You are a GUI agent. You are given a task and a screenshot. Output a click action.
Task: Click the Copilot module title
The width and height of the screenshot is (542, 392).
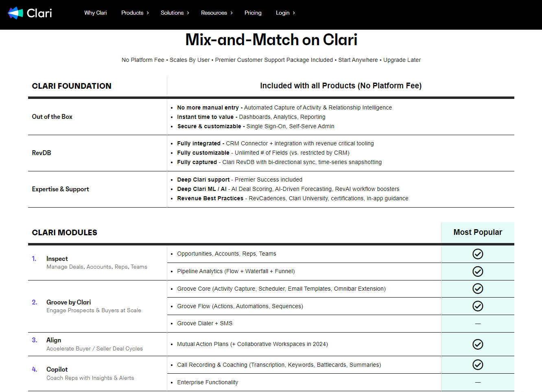tap(57, 370)
